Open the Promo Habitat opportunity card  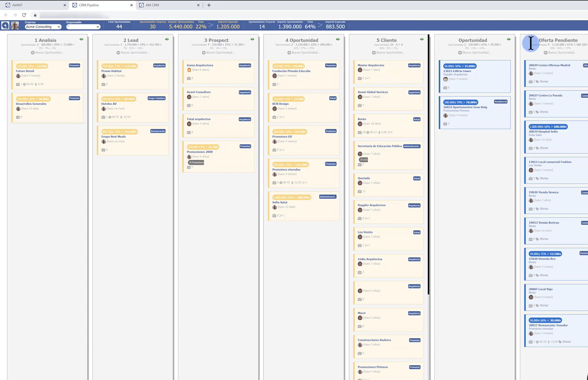111,71
